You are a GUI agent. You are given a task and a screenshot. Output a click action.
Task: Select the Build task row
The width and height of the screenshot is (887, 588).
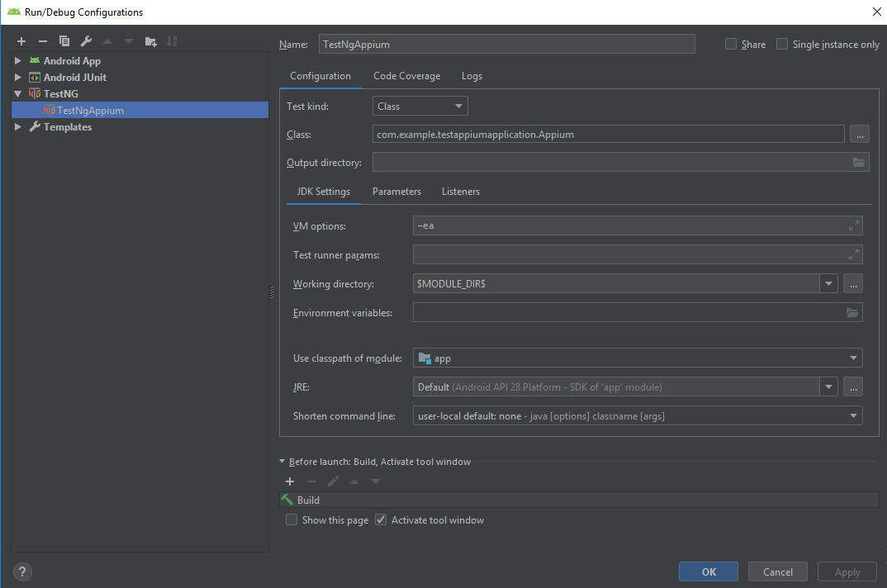[579, 500]
